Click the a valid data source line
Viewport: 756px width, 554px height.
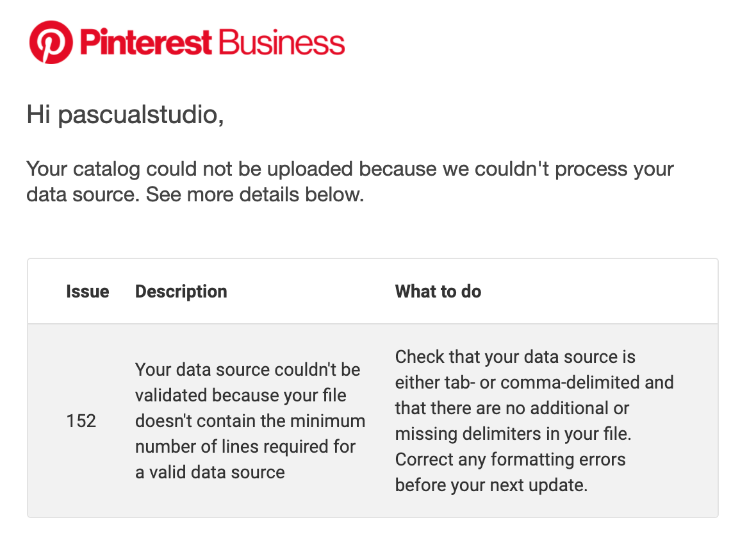(x=210, y=473)
